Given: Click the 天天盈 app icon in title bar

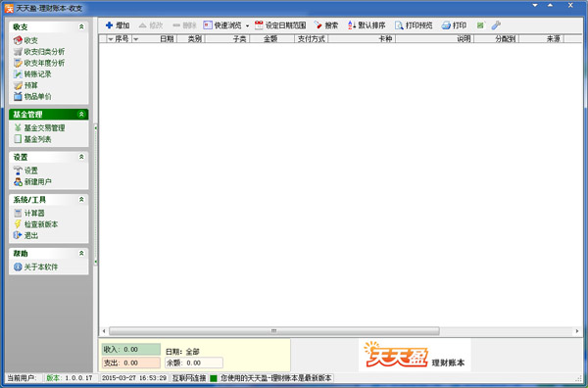Looking at the screenshot, I should click(9, 8).
